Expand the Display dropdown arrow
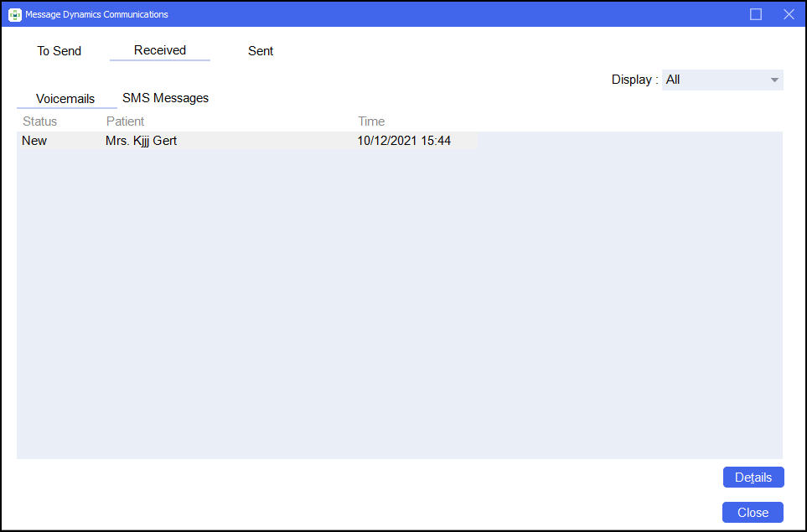807x532 pixels. (x=773, y=80)
